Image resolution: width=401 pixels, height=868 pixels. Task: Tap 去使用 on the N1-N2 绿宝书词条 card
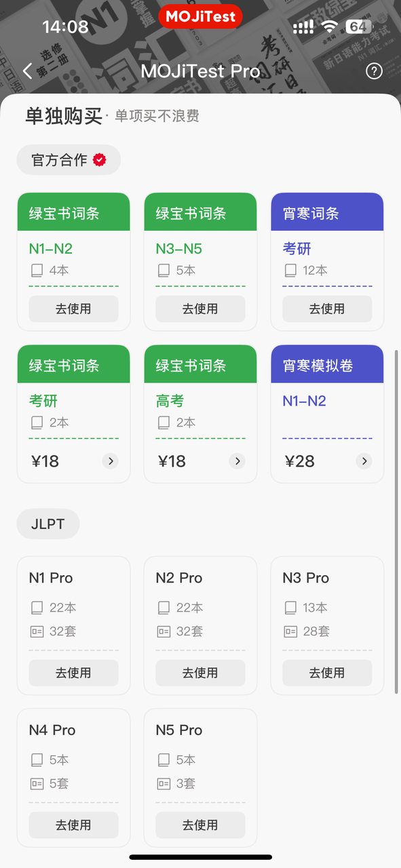point(73,309)
